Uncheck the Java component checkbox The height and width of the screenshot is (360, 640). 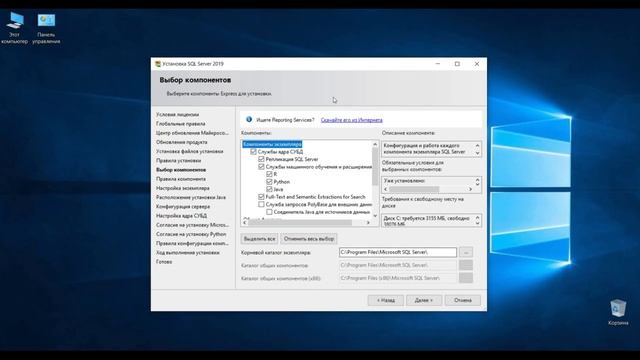click(269, 189)
